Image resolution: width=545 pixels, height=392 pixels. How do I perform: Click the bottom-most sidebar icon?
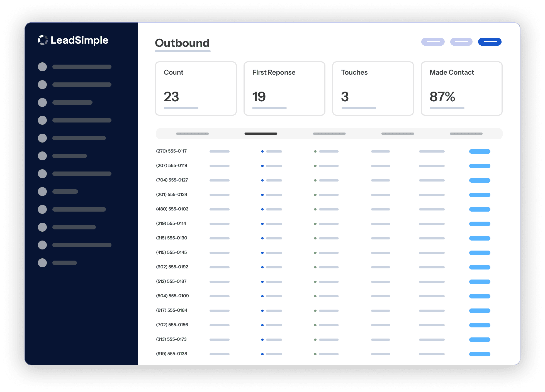point(42,262)
